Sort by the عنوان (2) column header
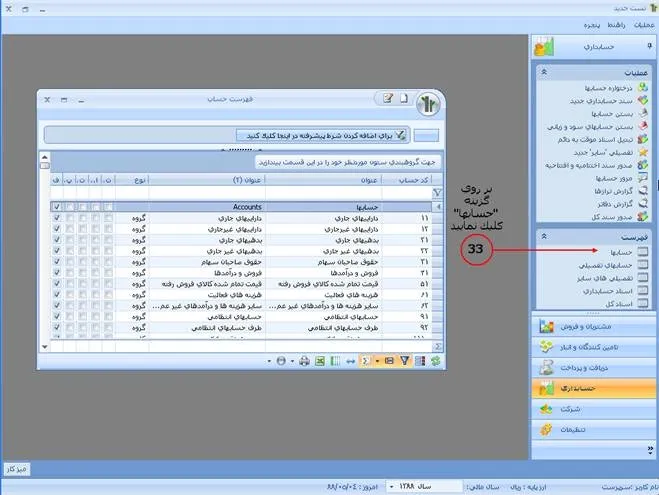The image size is (659, 495). tap(207, 180)
